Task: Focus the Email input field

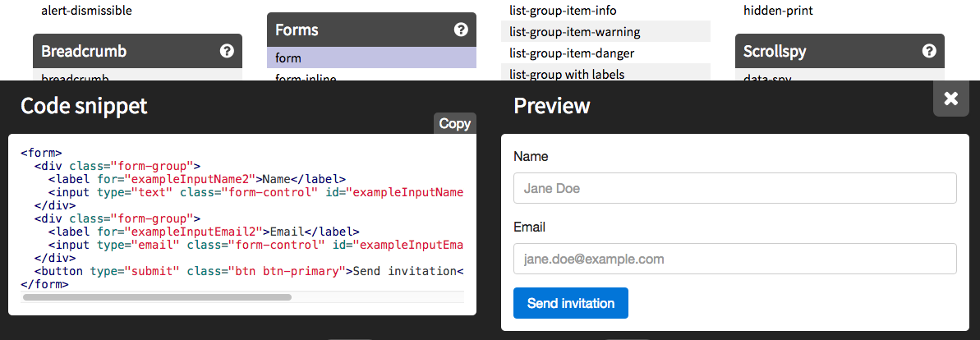Action: (x=734, y=259)
